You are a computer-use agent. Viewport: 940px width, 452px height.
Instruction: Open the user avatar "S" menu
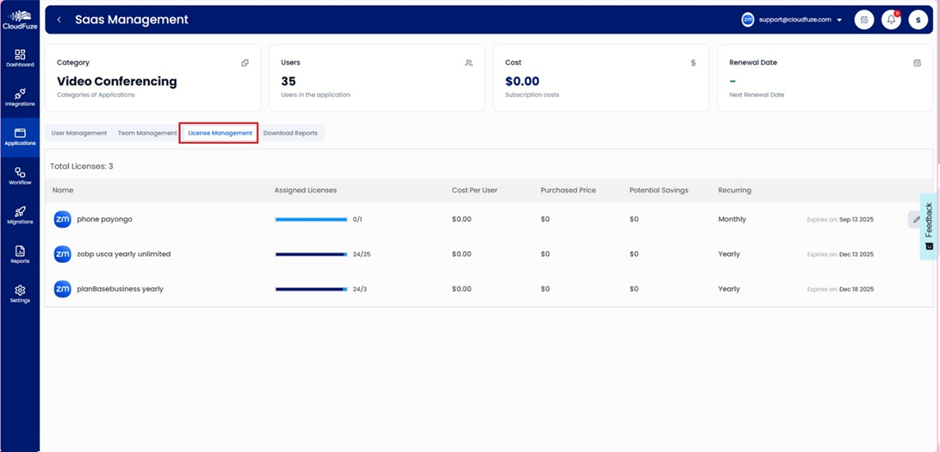coord(918,20)
